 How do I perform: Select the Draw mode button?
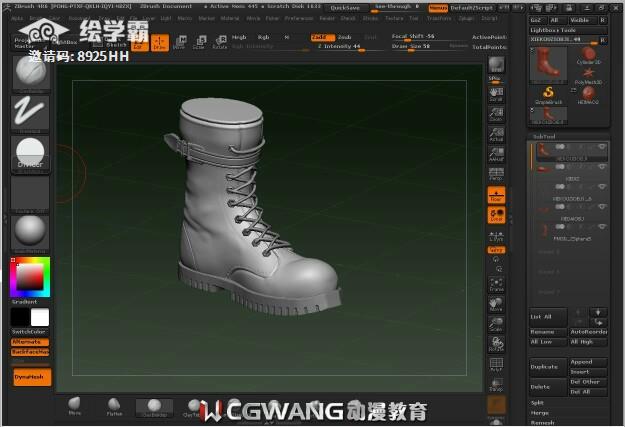pyautogui.click(x=159, y=43)
